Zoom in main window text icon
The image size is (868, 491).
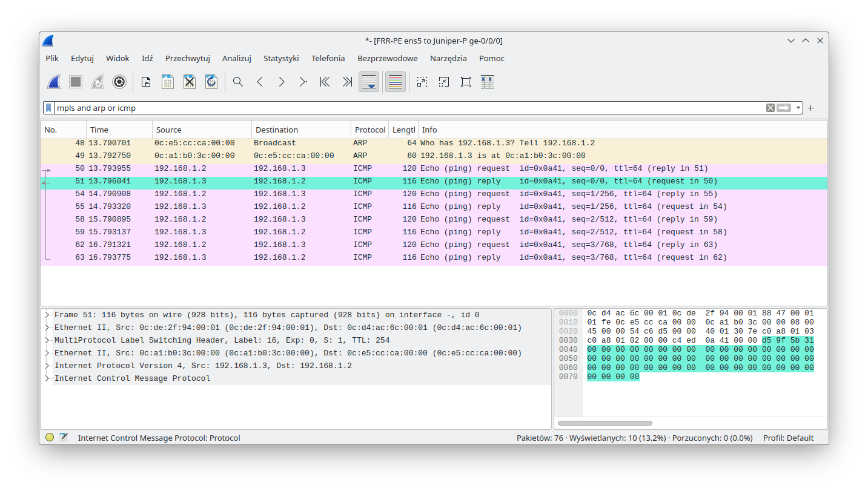(422, 82)
